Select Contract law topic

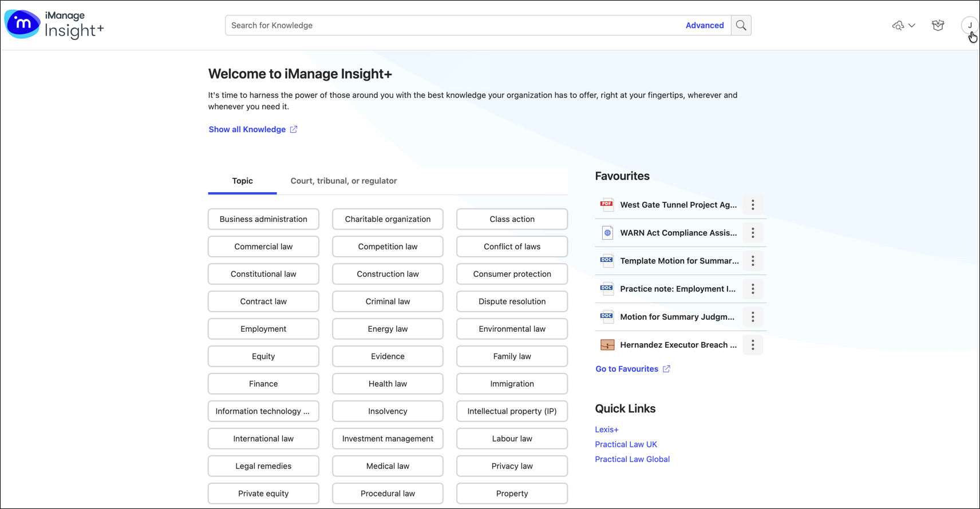[263, 301]
